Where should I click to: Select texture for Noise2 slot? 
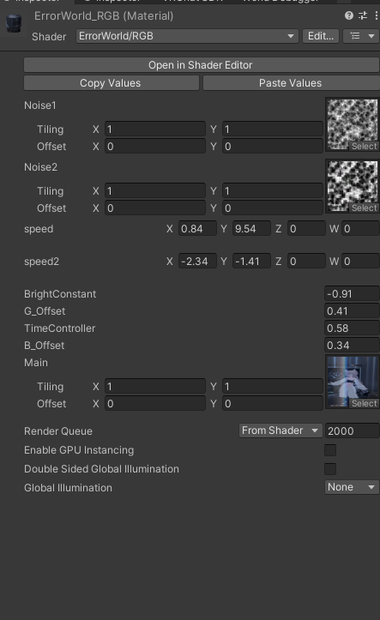point(364,208)
